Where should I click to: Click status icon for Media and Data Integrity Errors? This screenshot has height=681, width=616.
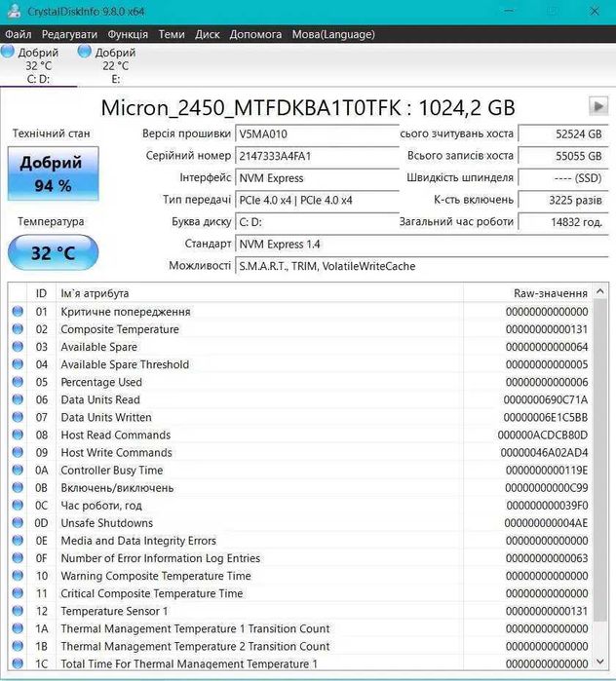[18, 541]
